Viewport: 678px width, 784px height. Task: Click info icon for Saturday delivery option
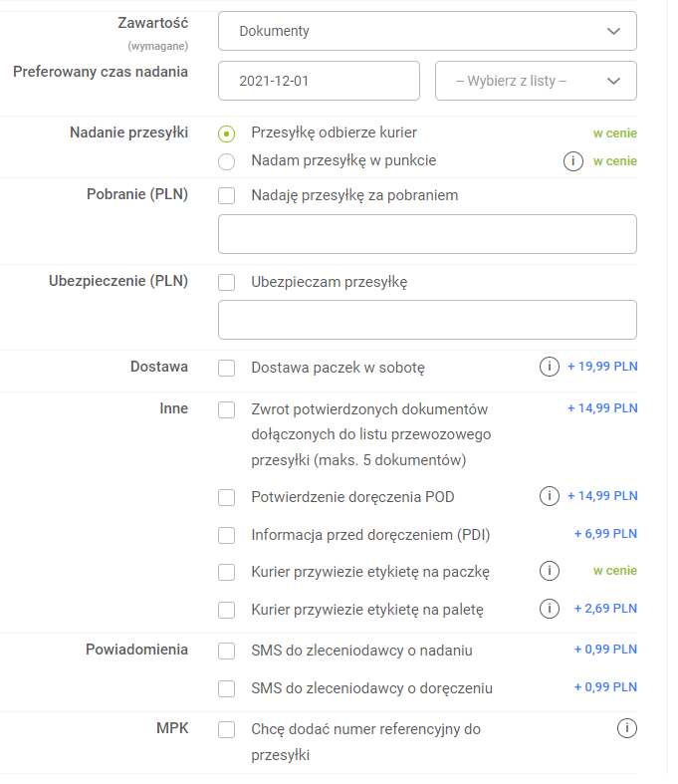point(549,367)
